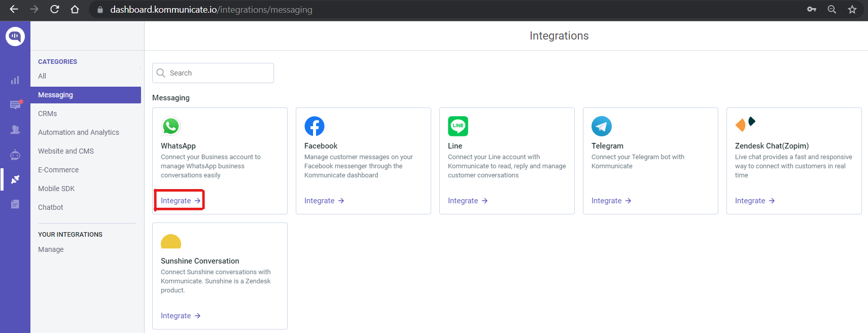The height and width of the screenshot is (333, 868).
Task: Open Automation and Analytics category
Action: click(x=79, y=132)
